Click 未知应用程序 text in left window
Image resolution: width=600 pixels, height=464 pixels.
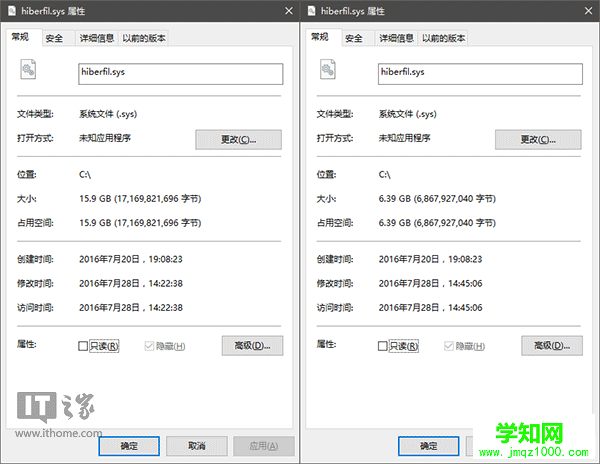click(x=105, y=138)
